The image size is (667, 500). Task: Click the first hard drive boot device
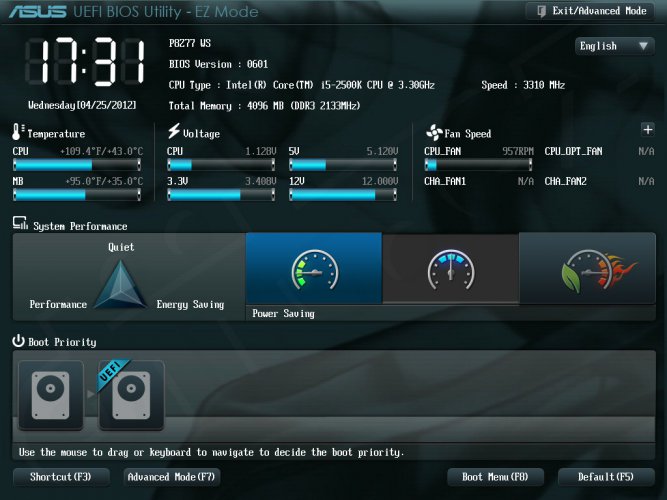(x=51, y=395)
